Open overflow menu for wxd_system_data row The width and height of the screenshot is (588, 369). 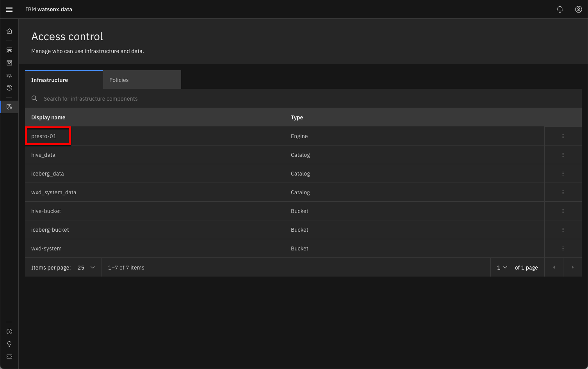[563, 192]
